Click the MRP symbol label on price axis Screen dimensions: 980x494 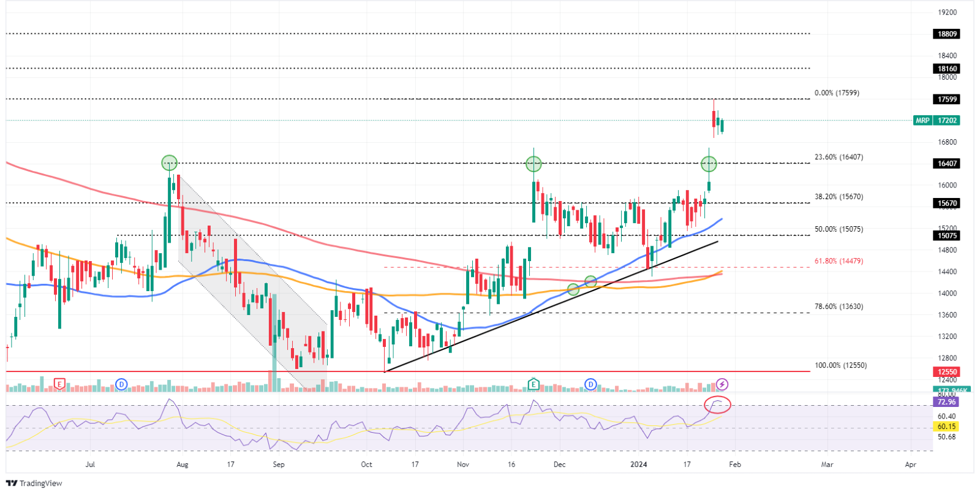pyautogui.click(x=922, y=121)
